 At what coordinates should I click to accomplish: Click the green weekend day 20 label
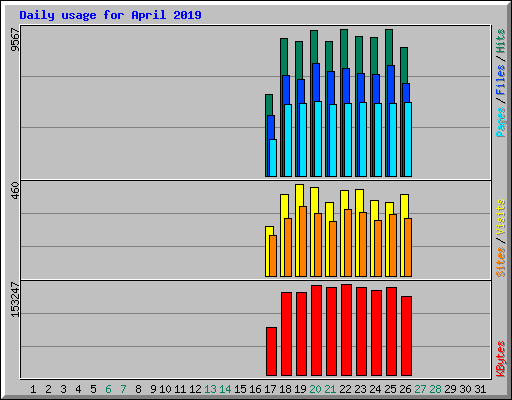pos(315,389)
